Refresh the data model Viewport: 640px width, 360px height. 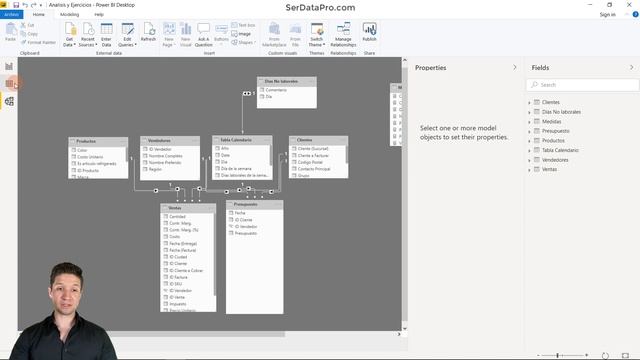[x=148, y=32]
